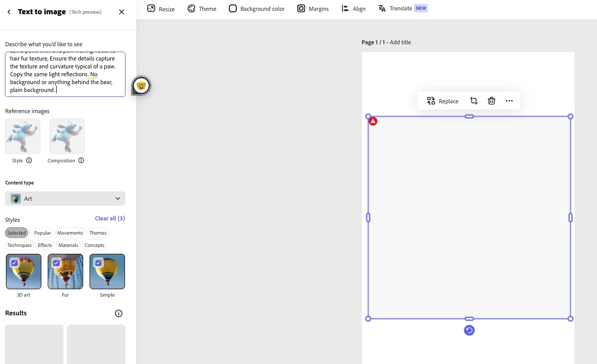Delete the selected image with trash icon
Image resolution: width=597 pixels, height=364 pixels.
coord(491,101)
